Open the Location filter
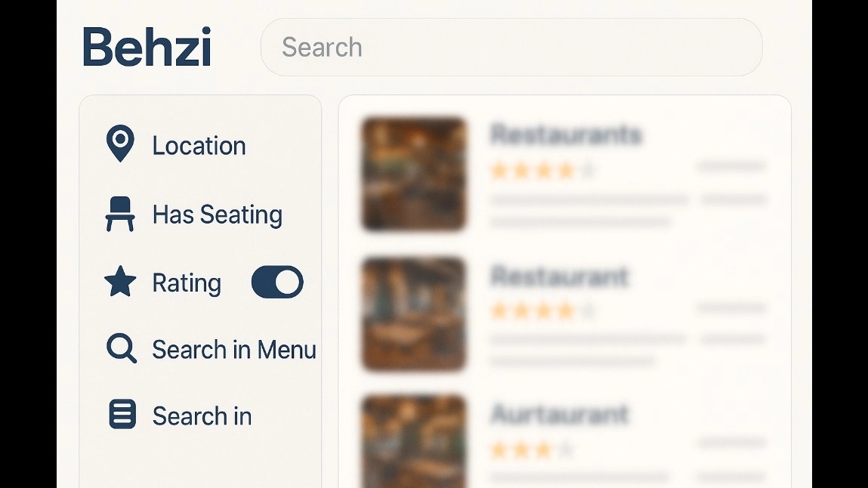Image resolution: width=868 pixels, height=488 pixels. (x=199, y=146)
